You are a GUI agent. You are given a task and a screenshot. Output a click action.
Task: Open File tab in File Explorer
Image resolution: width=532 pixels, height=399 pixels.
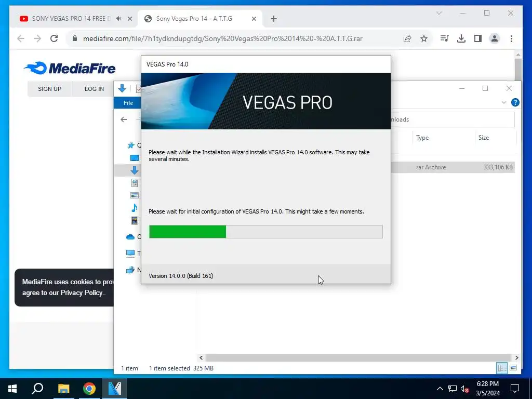click(x=128, y=103)
